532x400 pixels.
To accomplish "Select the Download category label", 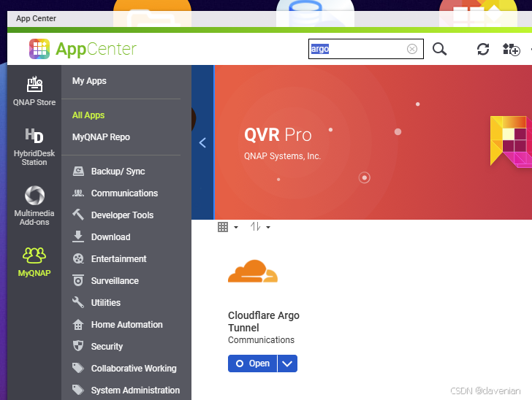I will tap(110, 237).
